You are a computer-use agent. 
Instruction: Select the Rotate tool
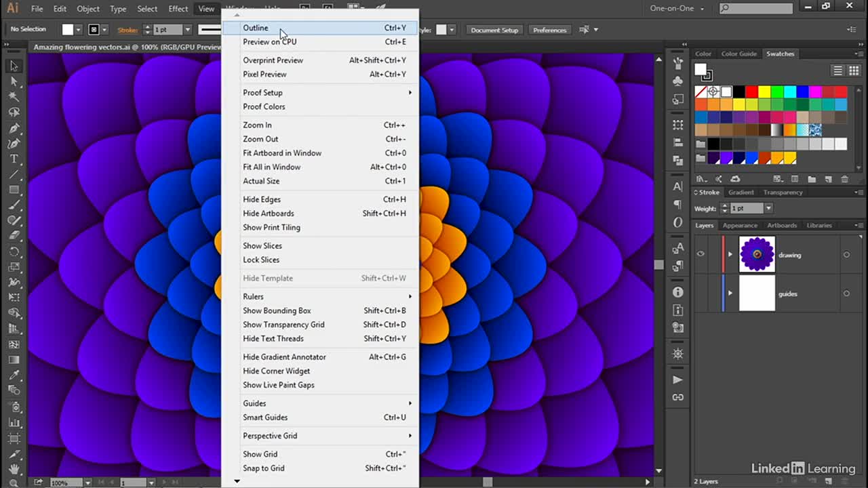tap(14, 251)
